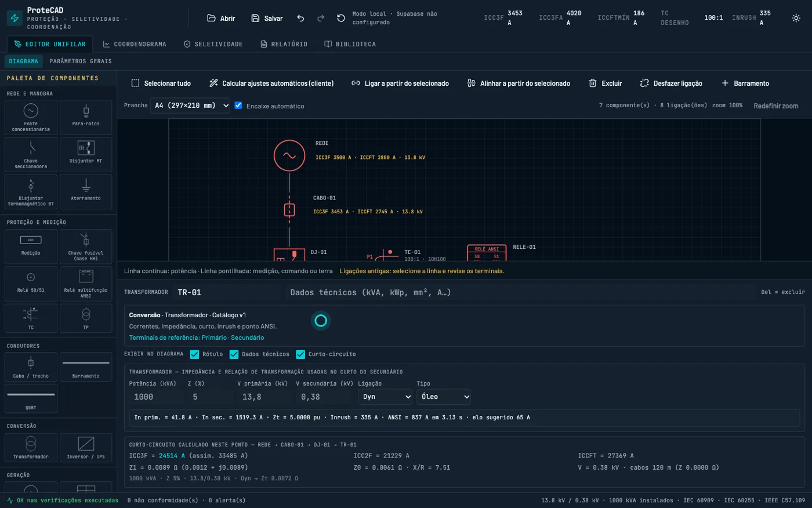Viewport: 812px width, 508px height.
Task: Add a TC current transformer component
Action: click(x=31, y=318)
